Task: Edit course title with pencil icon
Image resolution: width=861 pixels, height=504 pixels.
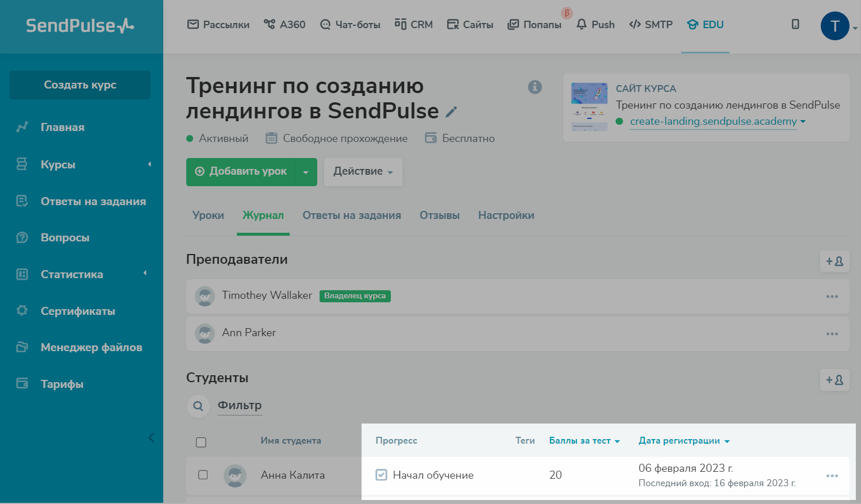Action: pyautogui.click(x=452, y=111)
